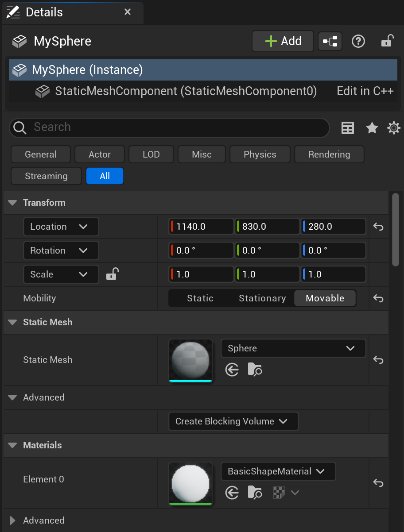This screenshot has width=404, height=532.
Task: Reset Location to default value
Action: (378, 227)
